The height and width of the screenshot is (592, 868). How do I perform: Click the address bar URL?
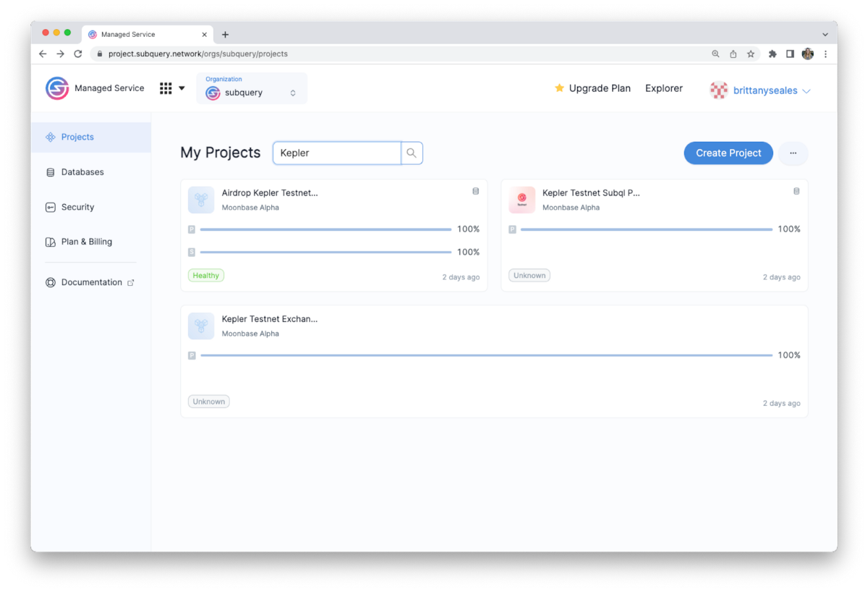[198, 54]
